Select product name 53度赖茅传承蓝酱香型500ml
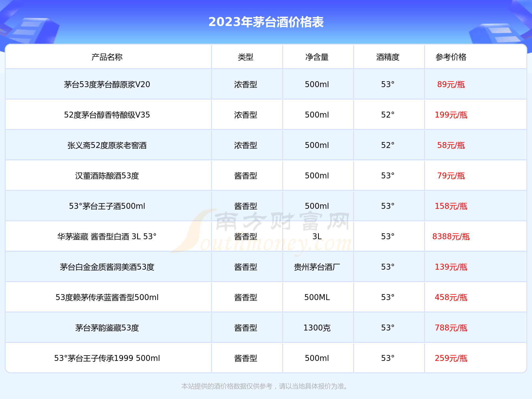This screenshot has width=532, height=399. click(107, 297)
